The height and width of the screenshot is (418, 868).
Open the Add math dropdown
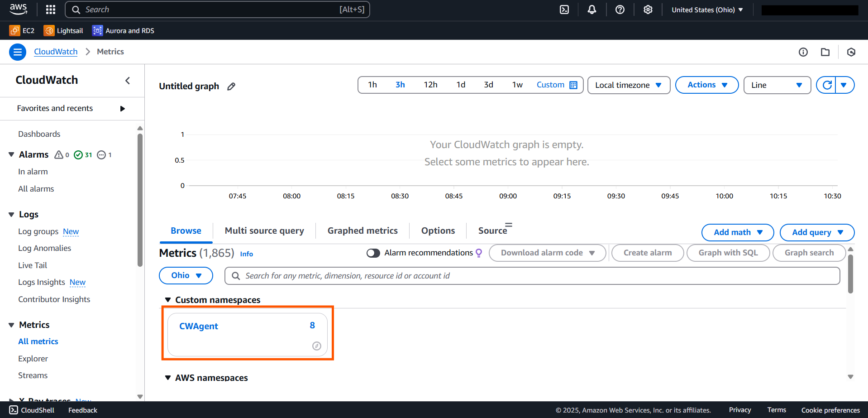[738, 232]
